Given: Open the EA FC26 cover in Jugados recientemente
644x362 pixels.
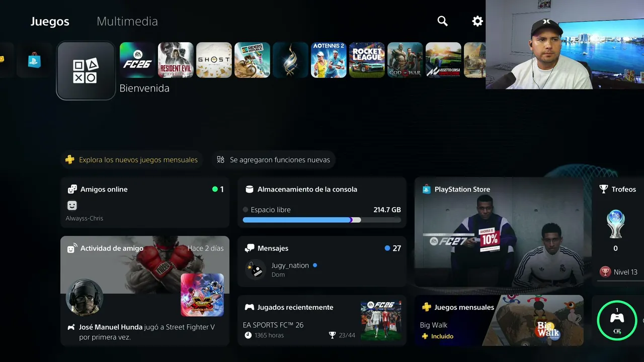Looking at the screenshot, I should [x=381, y=320].
